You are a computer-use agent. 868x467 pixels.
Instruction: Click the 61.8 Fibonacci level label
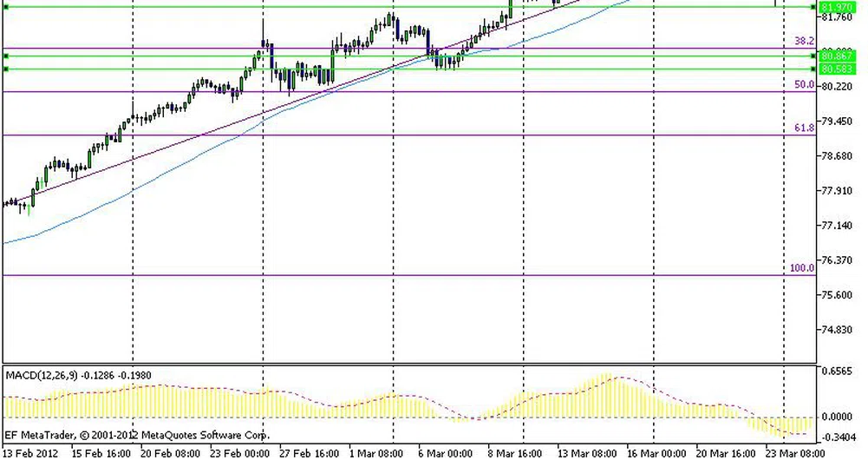point(804,128)
